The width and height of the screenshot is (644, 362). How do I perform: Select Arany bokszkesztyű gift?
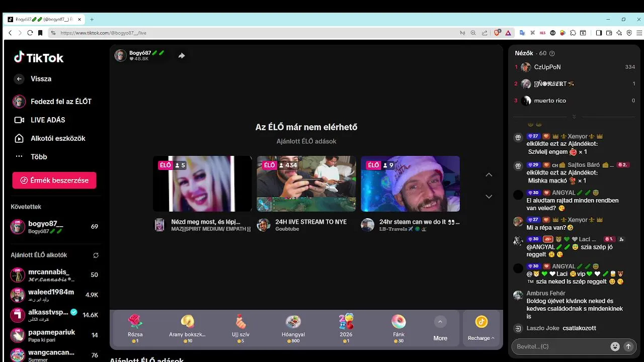pyautogui.click(x=187, y=328)
